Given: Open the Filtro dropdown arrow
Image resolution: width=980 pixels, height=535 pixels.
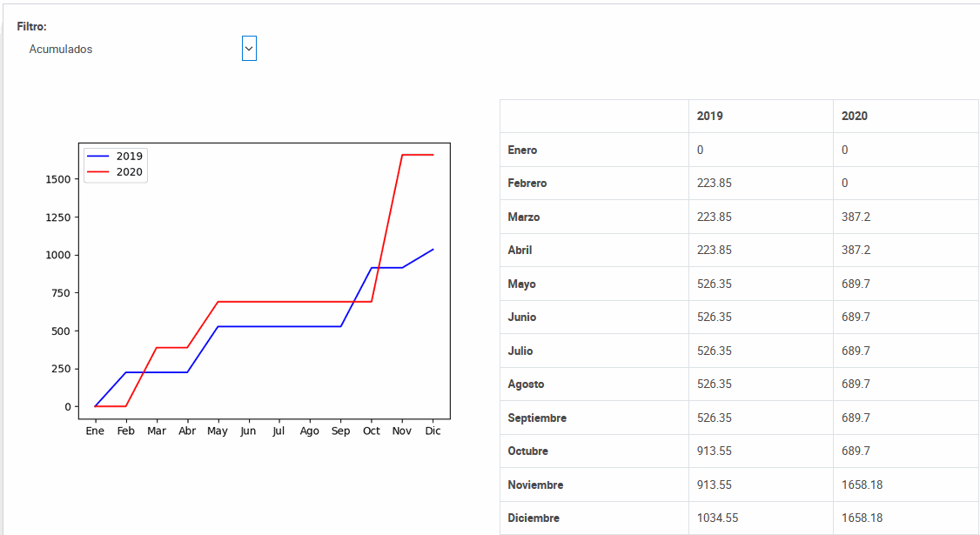Looking at the screenshot, I should click(x=249, y=50).
